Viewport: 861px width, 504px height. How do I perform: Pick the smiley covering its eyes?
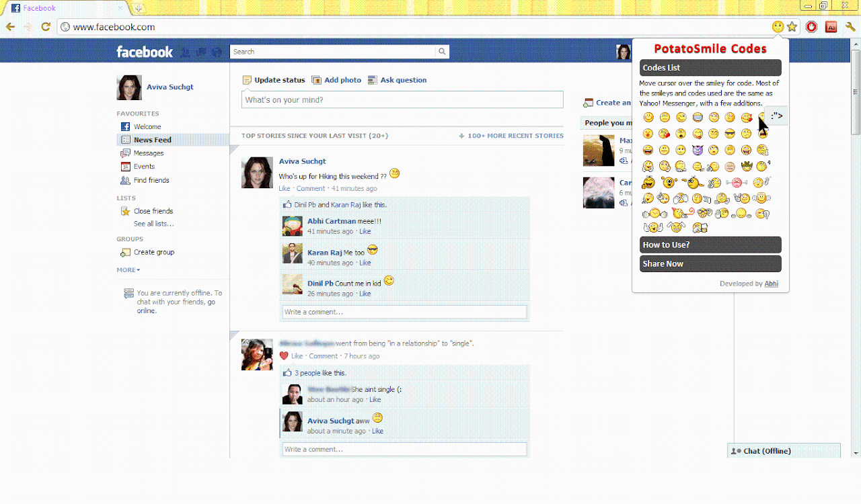coord(681,198)
